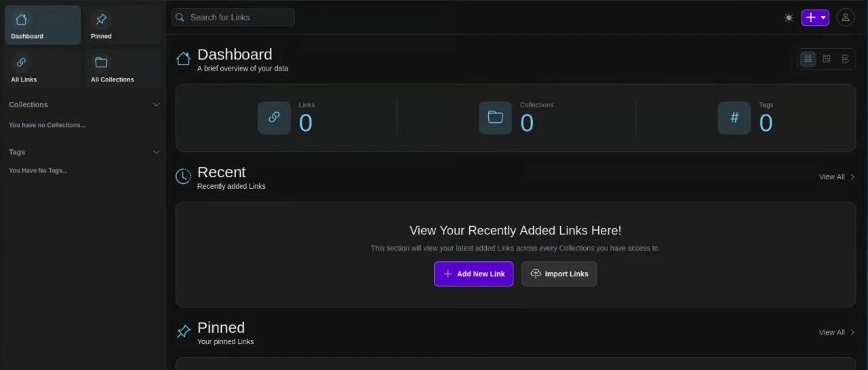Image resolution: width=868 pixels, height=370 pixels.
Task: Switch to the list view mode
Action: pos(845,59)
